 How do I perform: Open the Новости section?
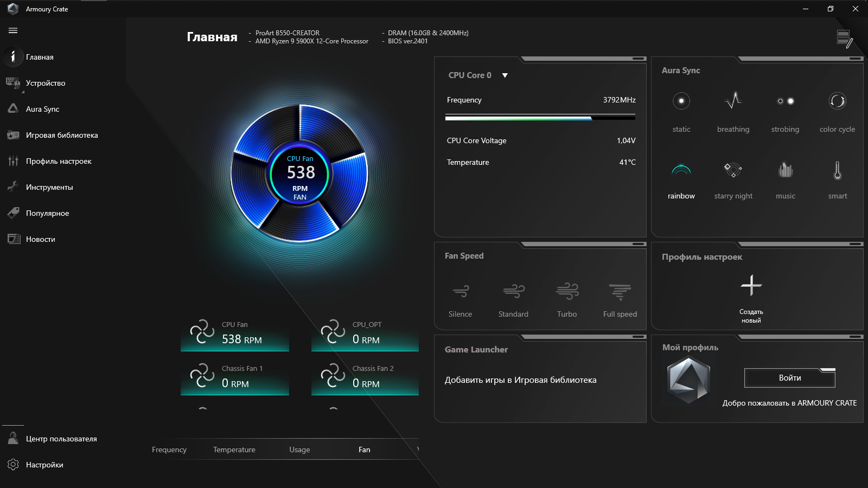(x=41, y=239)
